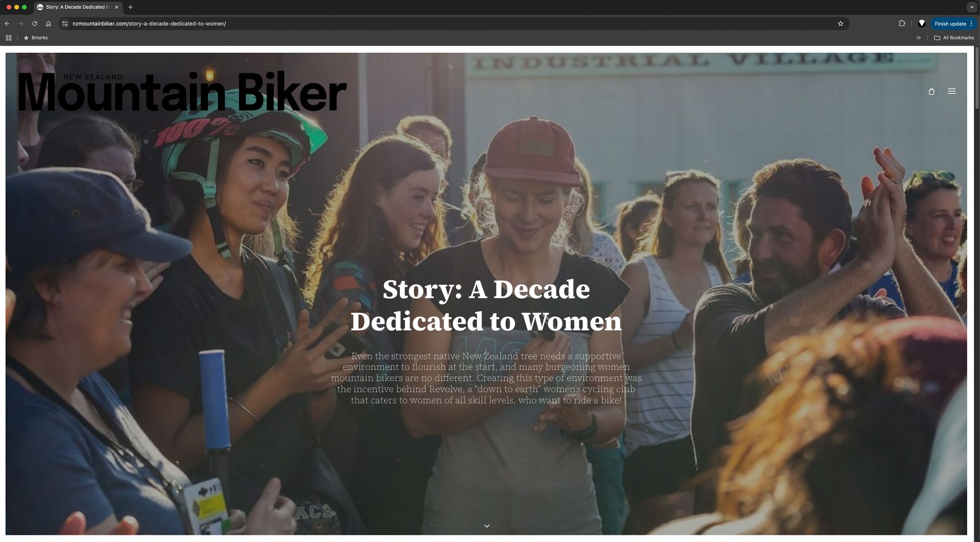Open the shopping bag cart icon

[x=931, y=91]
